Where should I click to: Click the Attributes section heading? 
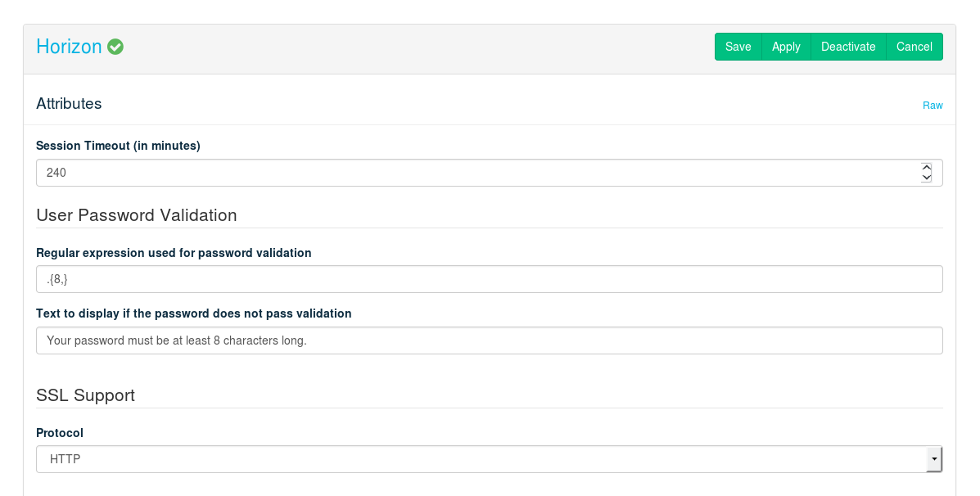pos(69,104)
